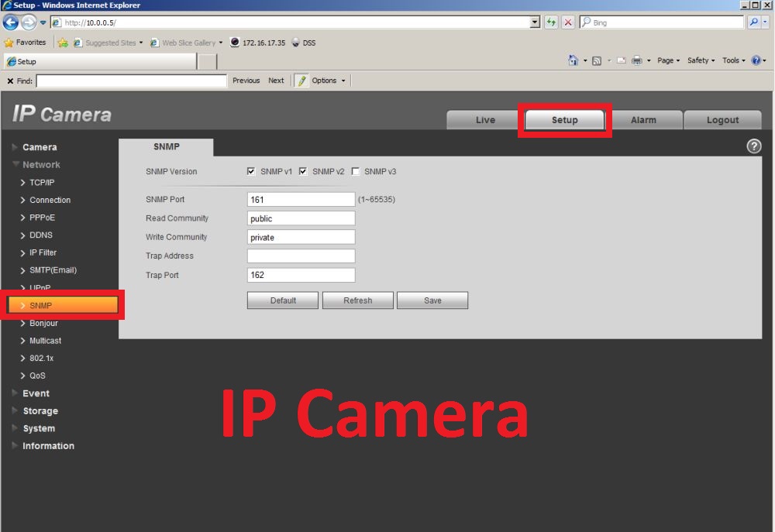This screenshot has width=775, height=532.
Task: Open the Safety menu
Action: point(701,60)
